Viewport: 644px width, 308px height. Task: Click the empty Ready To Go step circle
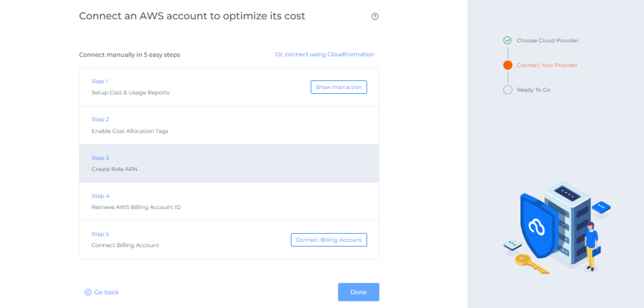coord(507,90)
